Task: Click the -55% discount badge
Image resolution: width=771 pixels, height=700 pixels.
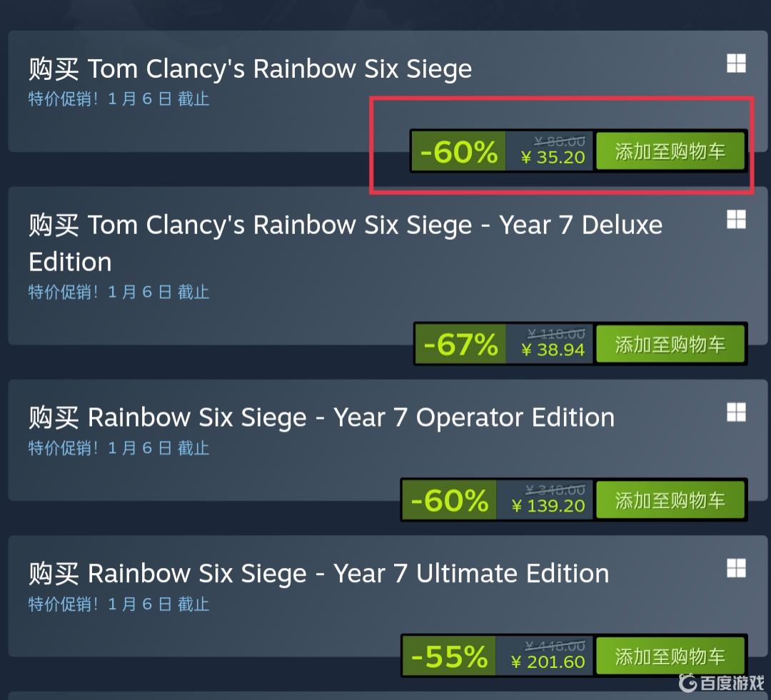Action: point(449,656)
